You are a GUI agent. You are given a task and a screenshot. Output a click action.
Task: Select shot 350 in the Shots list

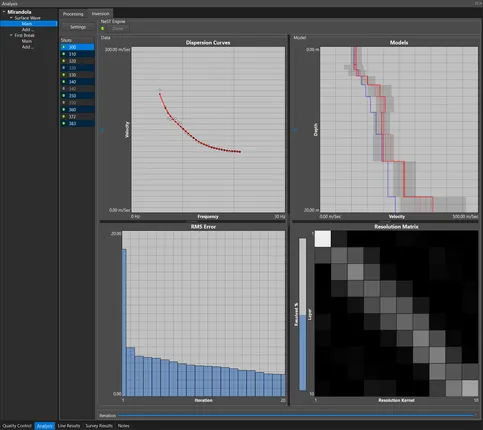(77, 96)
